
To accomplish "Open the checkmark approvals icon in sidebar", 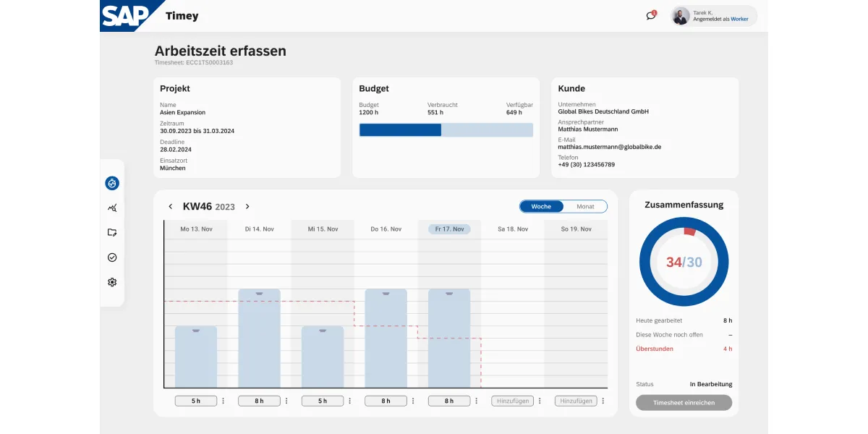I will tap(112, 258).
